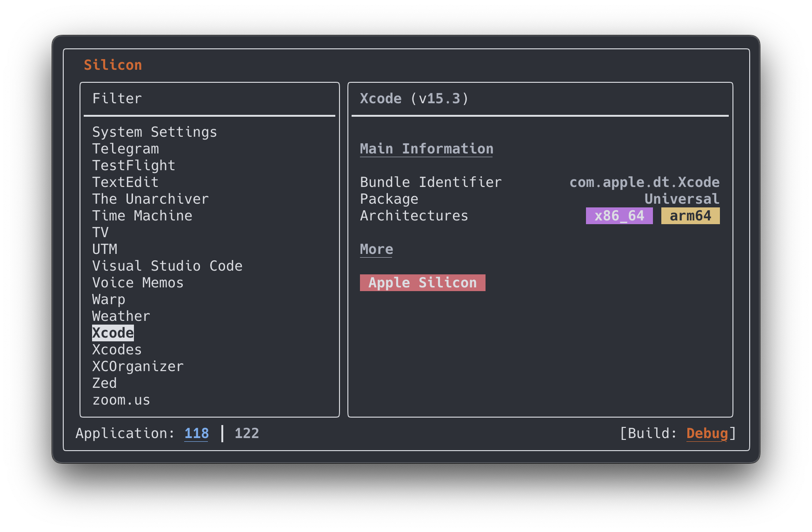Select UTM in the app list
812x532 pixels.
[105, 249]
